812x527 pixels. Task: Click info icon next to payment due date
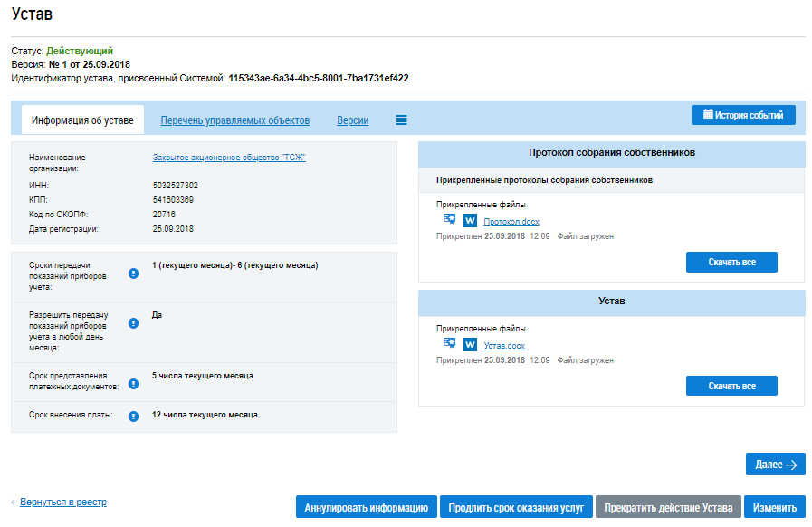tap(133, 417)
